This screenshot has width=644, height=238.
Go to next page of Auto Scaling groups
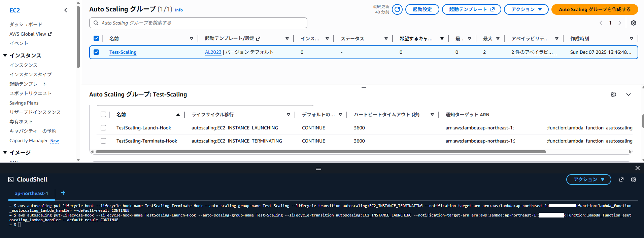(x=619, y=23)
